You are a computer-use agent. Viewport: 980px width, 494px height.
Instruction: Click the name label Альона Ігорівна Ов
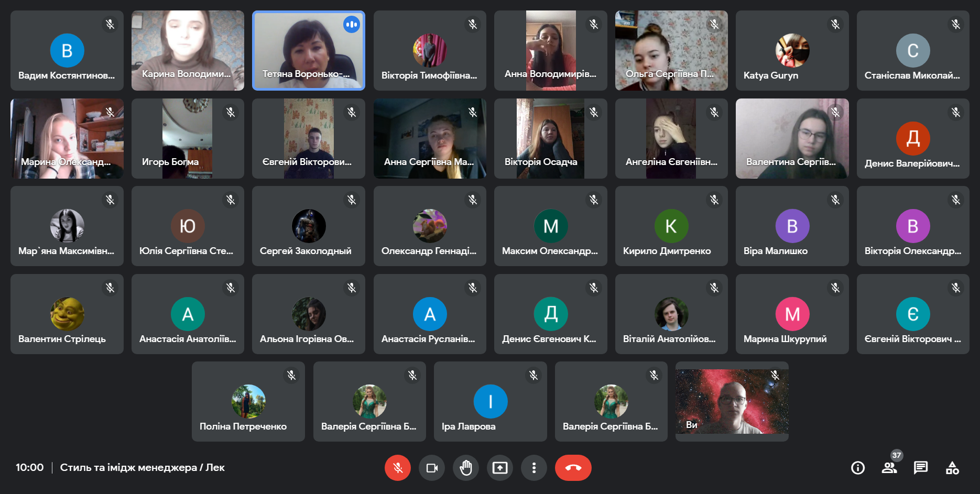click(307, 339)
